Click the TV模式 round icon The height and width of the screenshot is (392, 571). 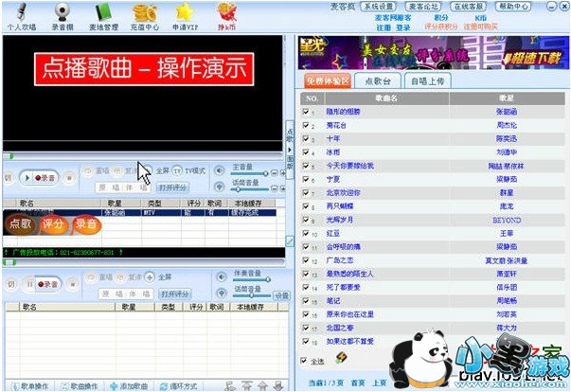[177, 170]
